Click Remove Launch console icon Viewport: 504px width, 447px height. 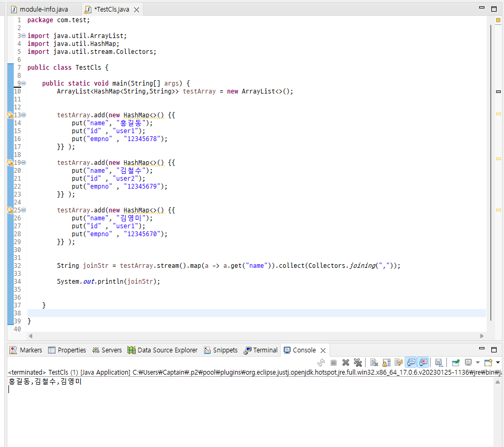pos(346,363)
